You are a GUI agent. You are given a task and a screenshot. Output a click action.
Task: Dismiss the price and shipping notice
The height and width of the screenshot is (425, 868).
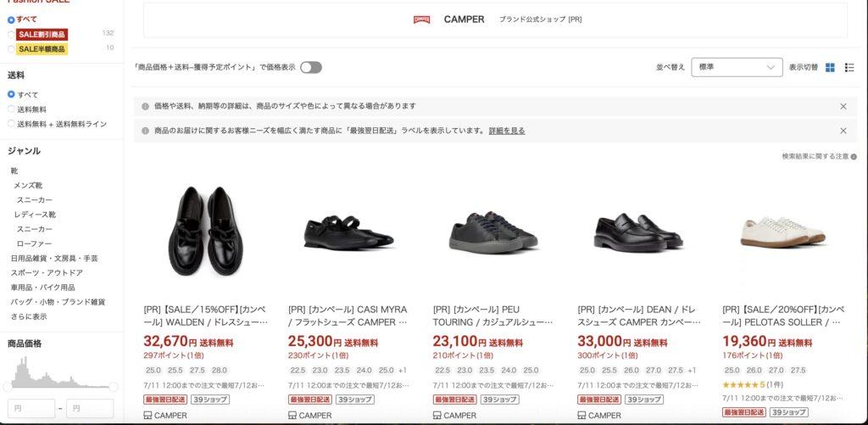[x=843, y=106]
